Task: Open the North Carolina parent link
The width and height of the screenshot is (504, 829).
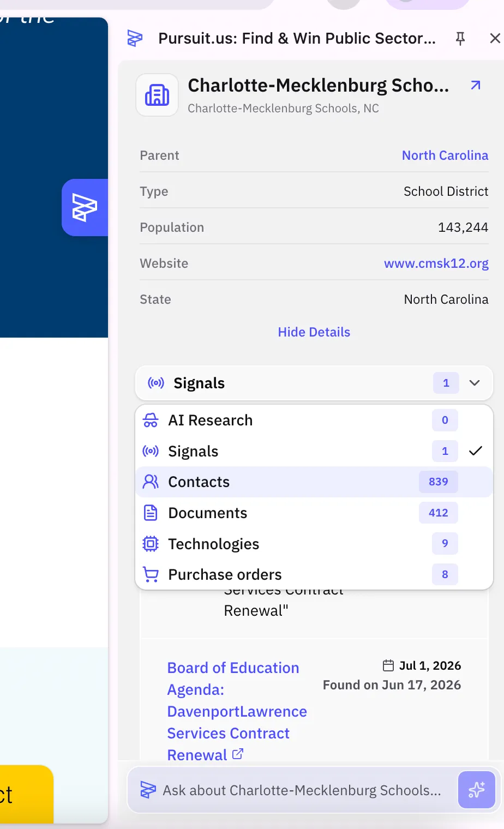Action: (x=445, y=155)
